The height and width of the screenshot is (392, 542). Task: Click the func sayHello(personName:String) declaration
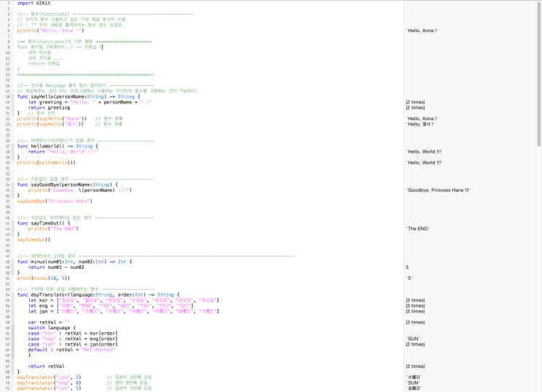coord(79,97)
